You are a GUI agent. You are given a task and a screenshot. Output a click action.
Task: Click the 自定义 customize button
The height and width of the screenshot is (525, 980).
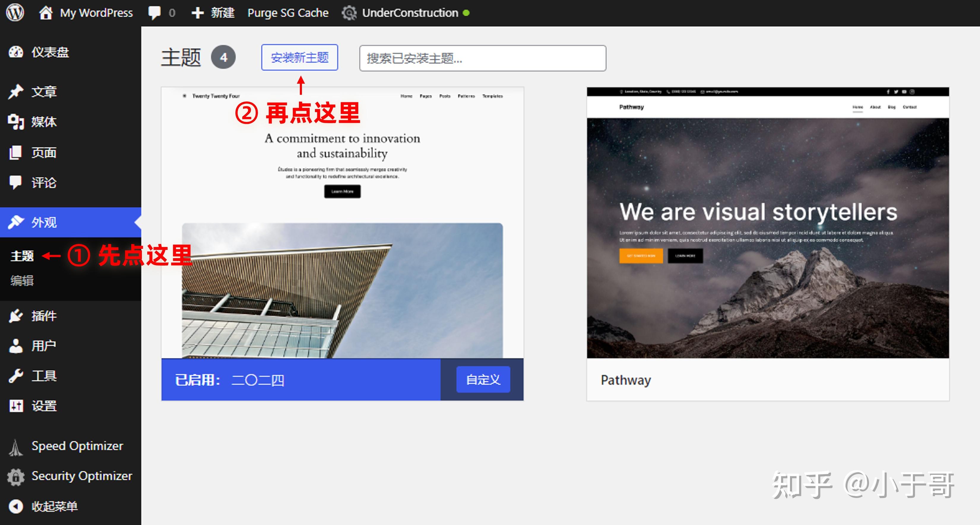pyautogui.click(x=483, y=379)
